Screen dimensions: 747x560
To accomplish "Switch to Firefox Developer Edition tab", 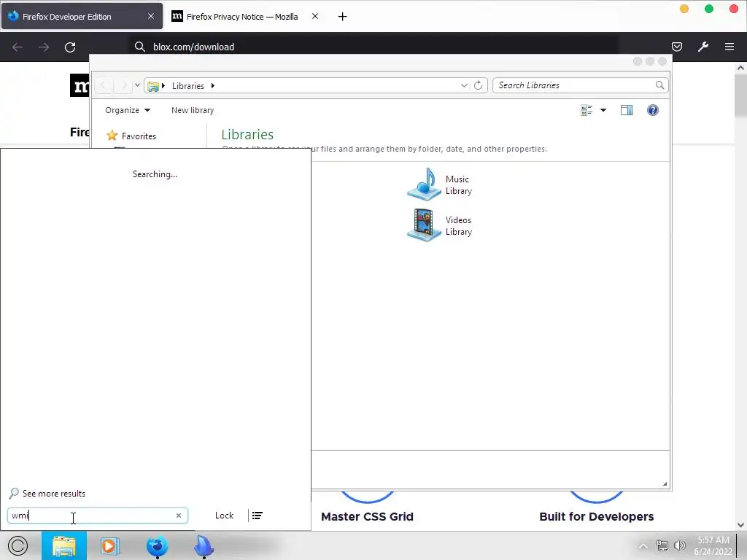I will 82,16.
